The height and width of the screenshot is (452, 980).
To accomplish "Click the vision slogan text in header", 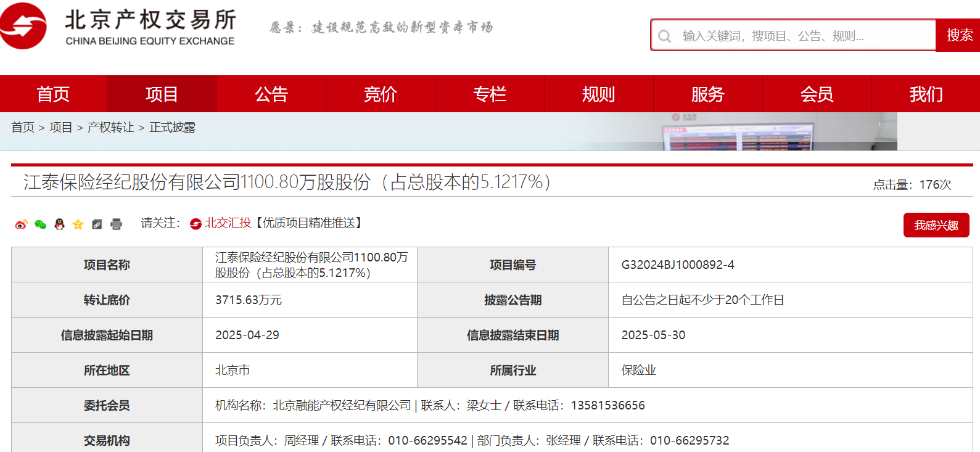I will (381, 27).
